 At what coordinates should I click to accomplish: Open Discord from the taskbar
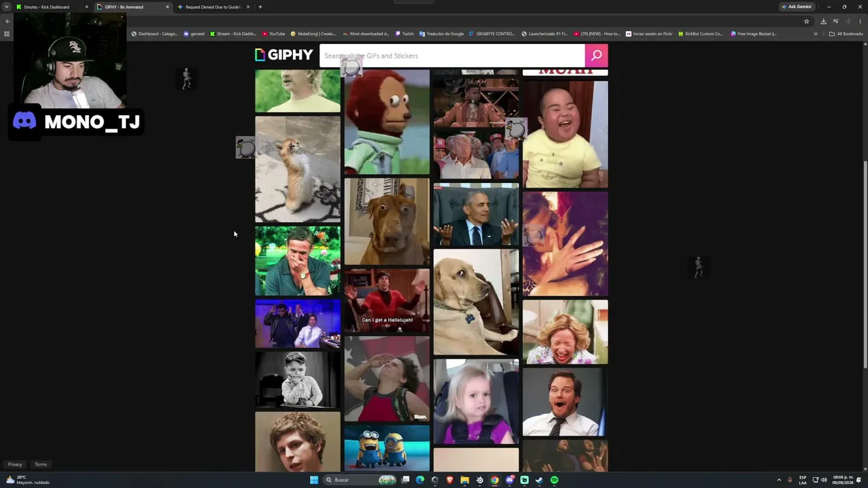coord(509,480)
